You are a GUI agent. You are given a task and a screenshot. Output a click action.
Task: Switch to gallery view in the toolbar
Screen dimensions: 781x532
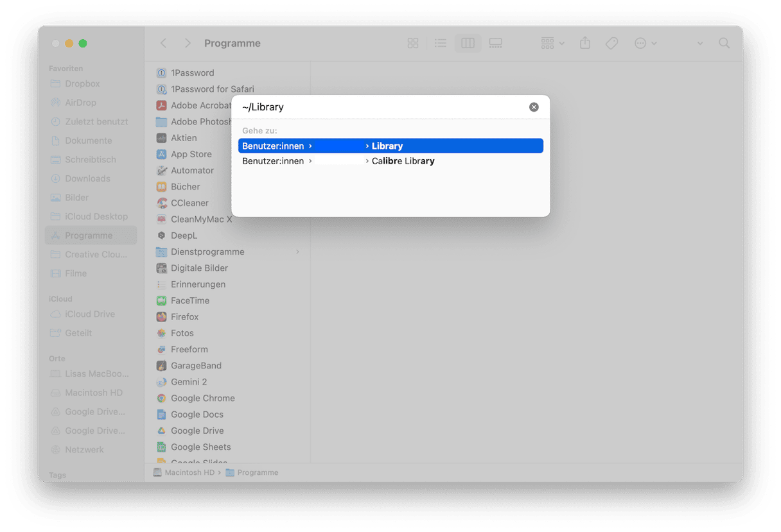pos(495,43)
